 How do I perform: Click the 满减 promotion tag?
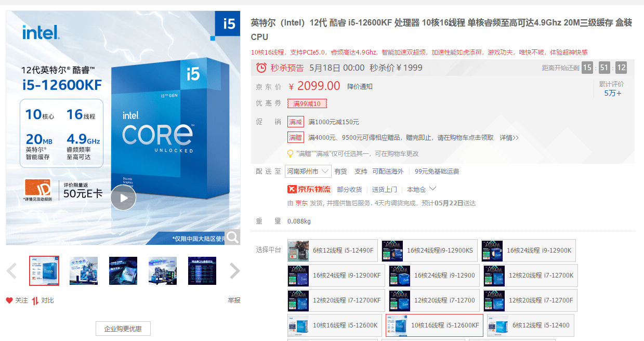coord(296,122)
